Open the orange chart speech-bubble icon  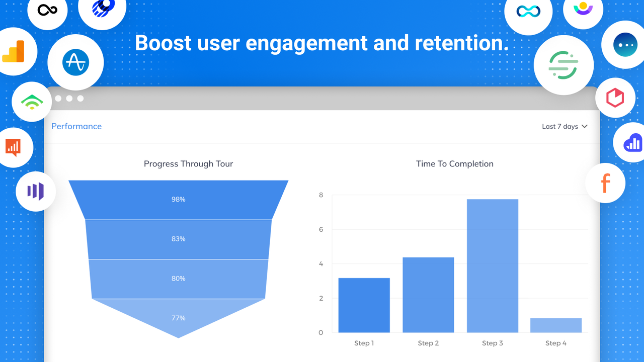[x=13, y=148]
